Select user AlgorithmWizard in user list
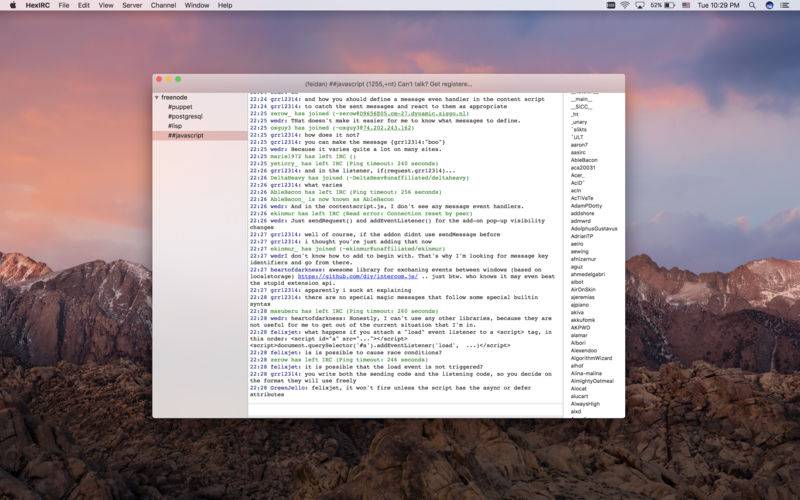The image size is (800, 500). (591, 358)
